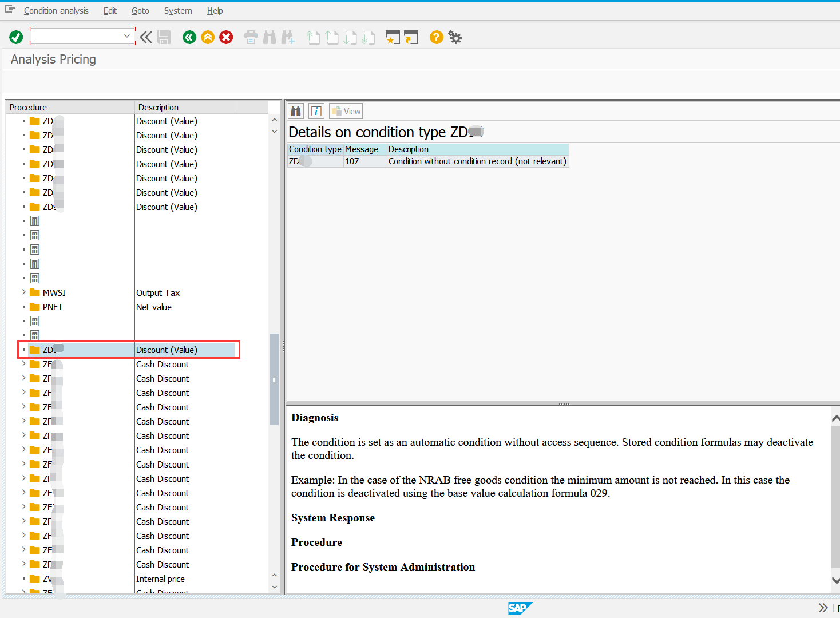The image size is (840, 618).
Task: Go back with the green Back icon
Action: (189, 37)
